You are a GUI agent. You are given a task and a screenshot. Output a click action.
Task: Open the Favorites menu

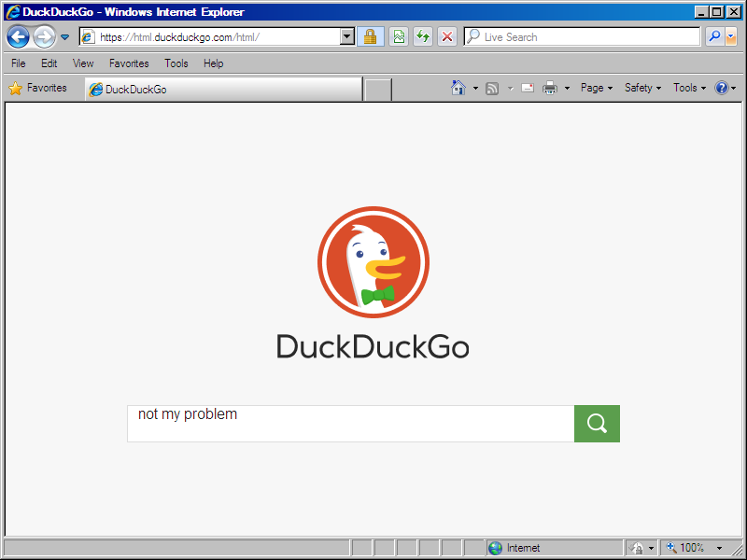click(x=129, y=63)
